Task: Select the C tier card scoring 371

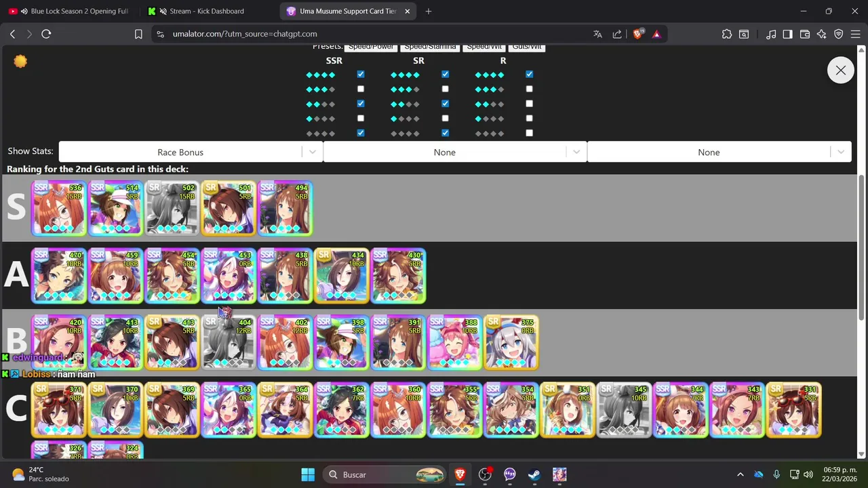Action: tap(58, 409)
